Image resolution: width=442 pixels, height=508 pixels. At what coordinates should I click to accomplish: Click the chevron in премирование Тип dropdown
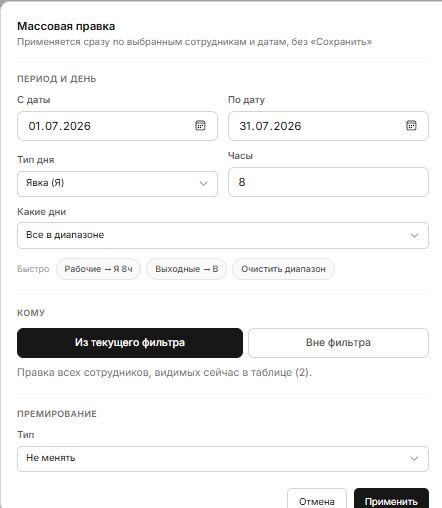(x=414, y=459)
